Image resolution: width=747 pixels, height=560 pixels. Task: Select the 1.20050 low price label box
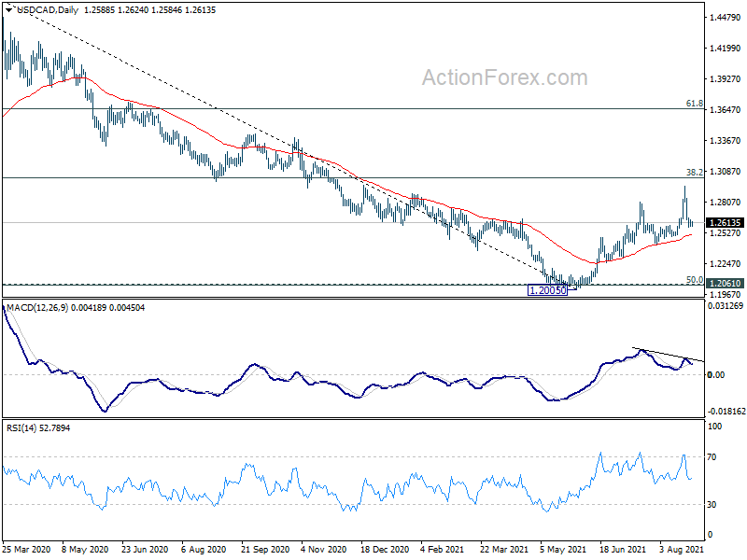coord(548,290)
